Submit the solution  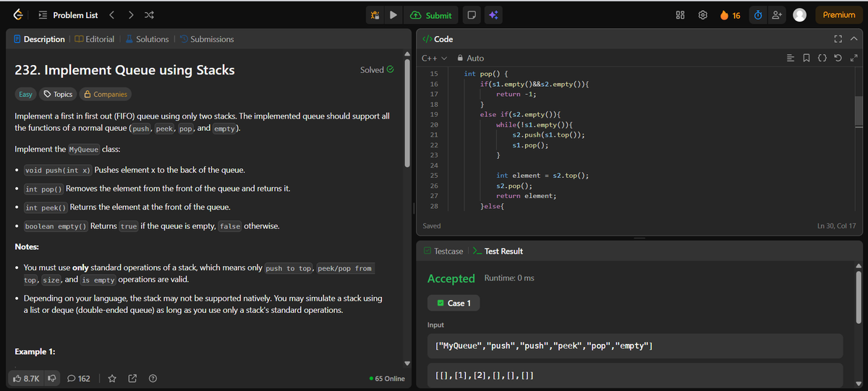431,15
